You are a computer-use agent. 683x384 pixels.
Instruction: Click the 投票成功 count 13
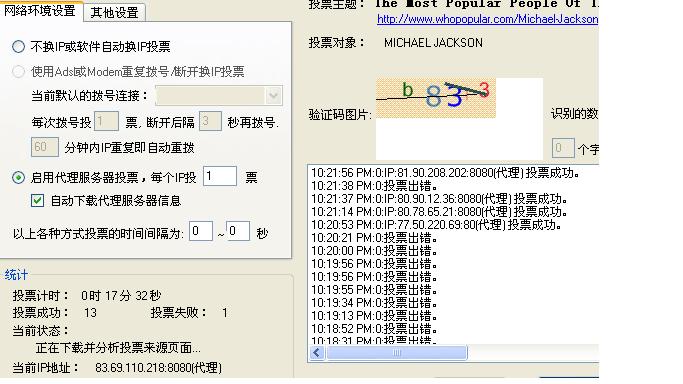click(90, 313)
